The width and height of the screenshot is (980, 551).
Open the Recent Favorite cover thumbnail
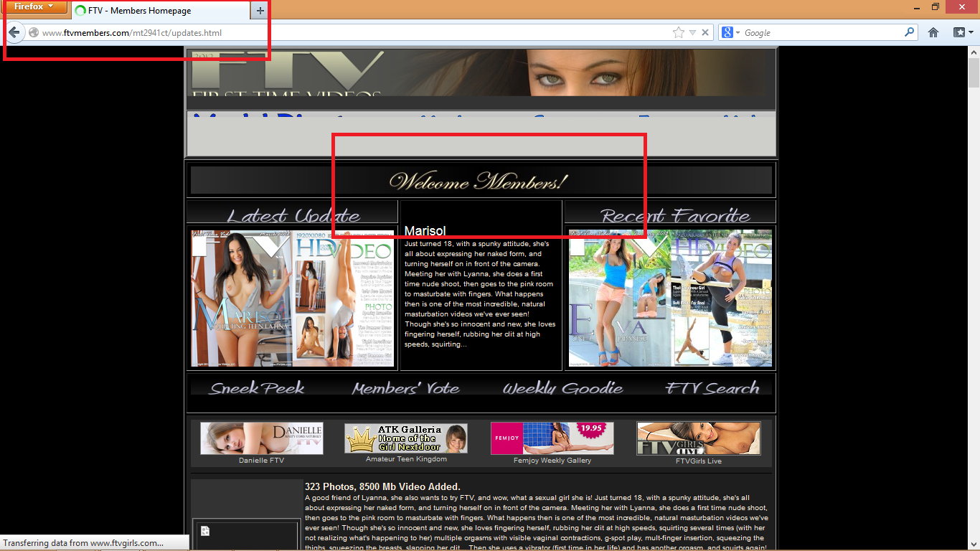pos(670,298)
